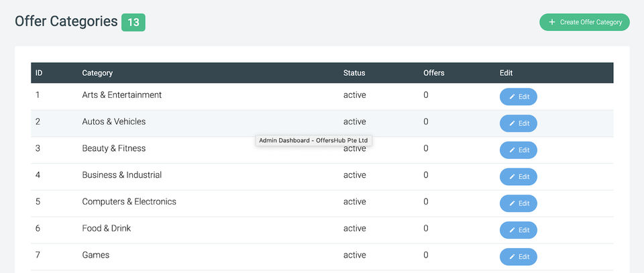
Task: Click the ID column header
Action: pyautogui.click(x=39, y=72)
